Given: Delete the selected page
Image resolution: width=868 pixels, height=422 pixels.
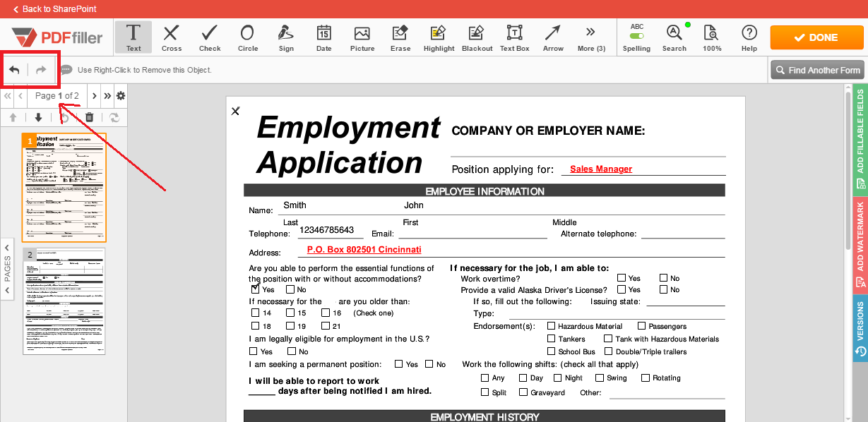Looking at the screenshot, I should click(x=89, y=117).
